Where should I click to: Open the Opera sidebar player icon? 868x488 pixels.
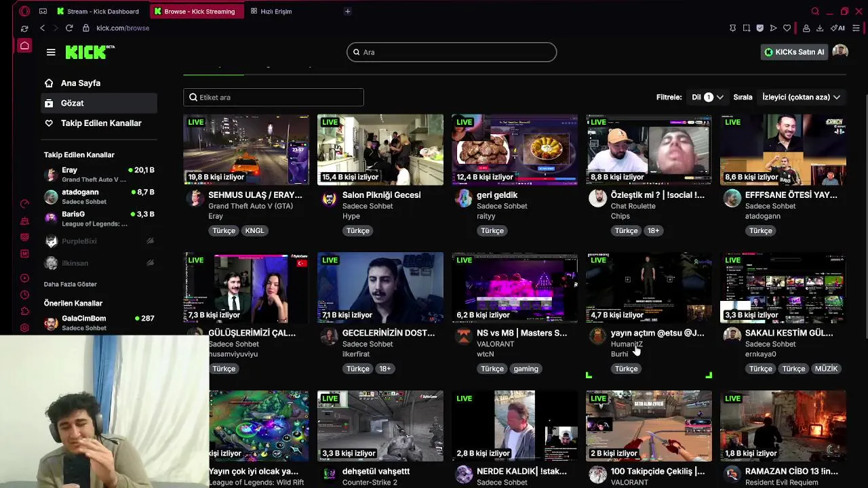pos(24,278)
